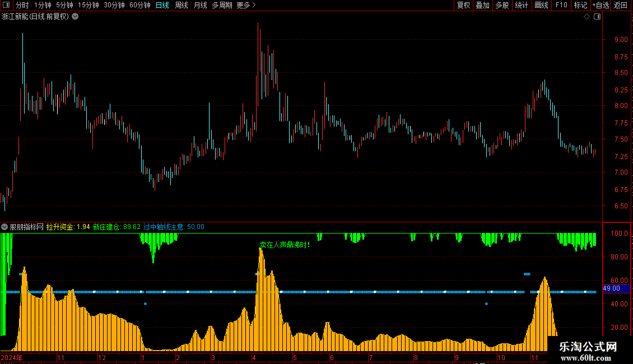Switch to 月线 monthly chart

(x=200, y=5)
